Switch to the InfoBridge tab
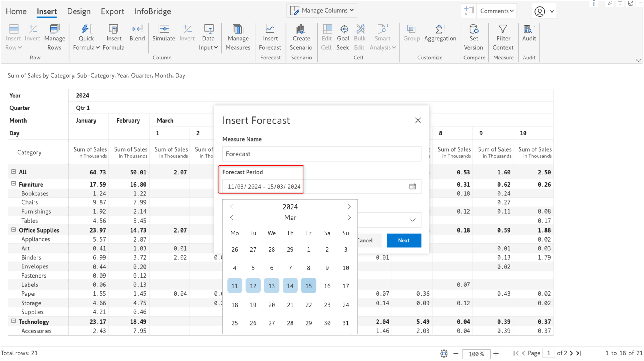 (x=153, y=11)
